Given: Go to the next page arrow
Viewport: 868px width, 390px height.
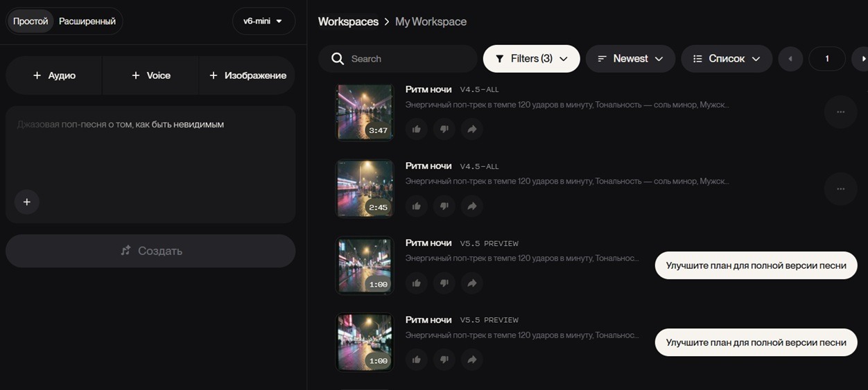Looking at the screenshot, I should click(862, 59).
